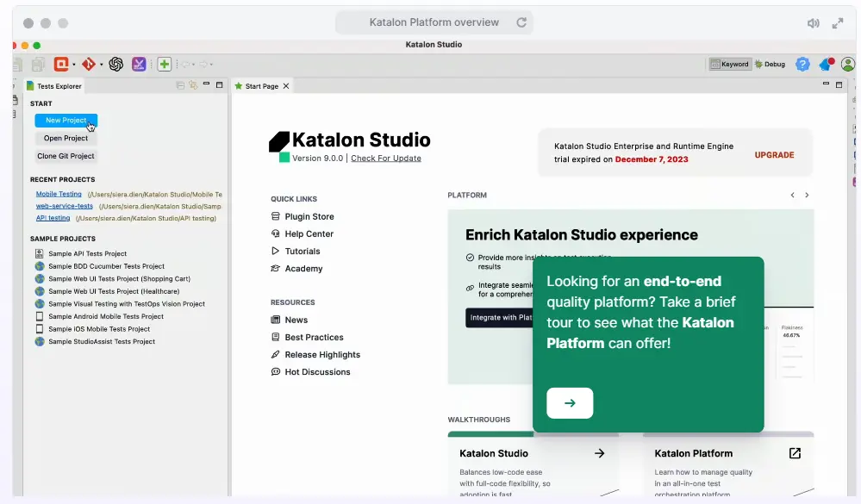Switch to the Keyword perspective
Image resolution: width=861 pixels, height=504 pixels.
tap(730, 65)
